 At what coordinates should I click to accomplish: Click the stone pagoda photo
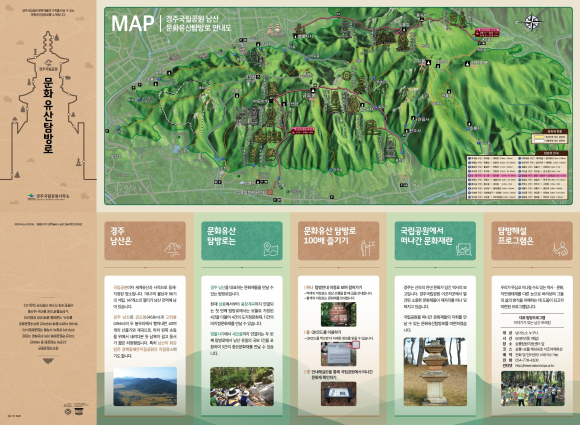[x=435, y=372]
